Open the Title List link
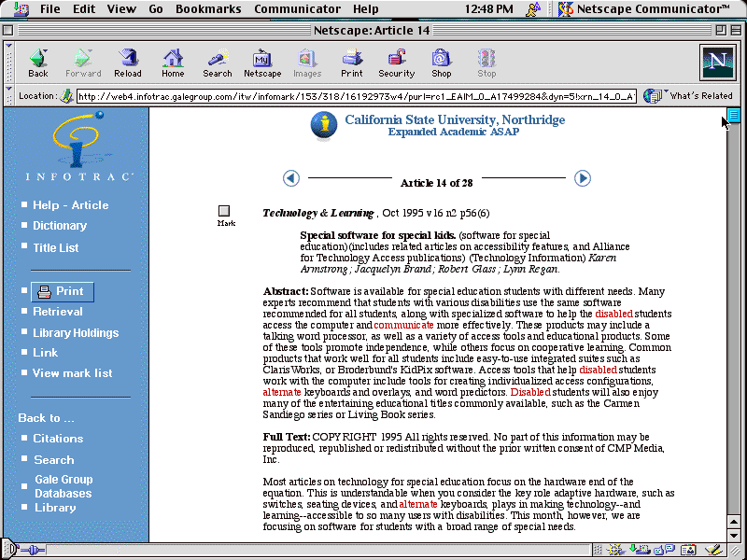Viewport: 747px width, 560px height. coord(56,247)
